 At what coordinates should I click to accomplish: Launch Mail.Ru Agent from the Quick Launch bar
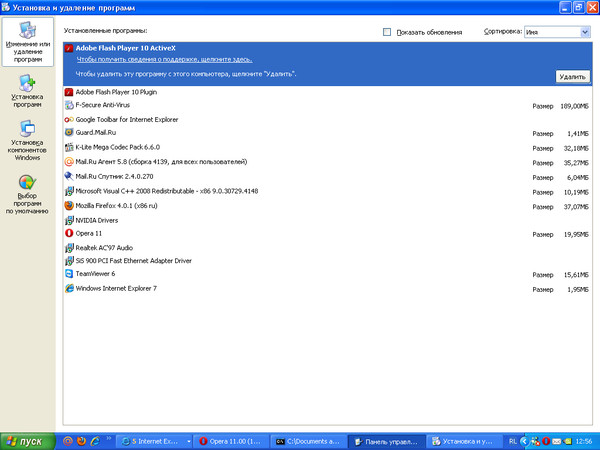(68, 441)
